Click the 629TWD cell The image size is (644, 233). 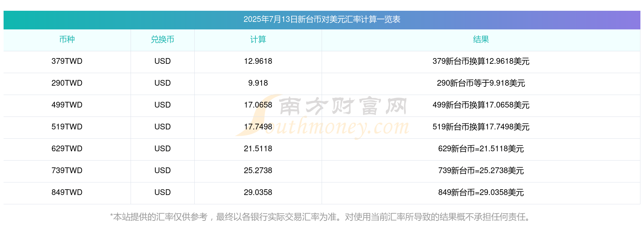[67, 149]
